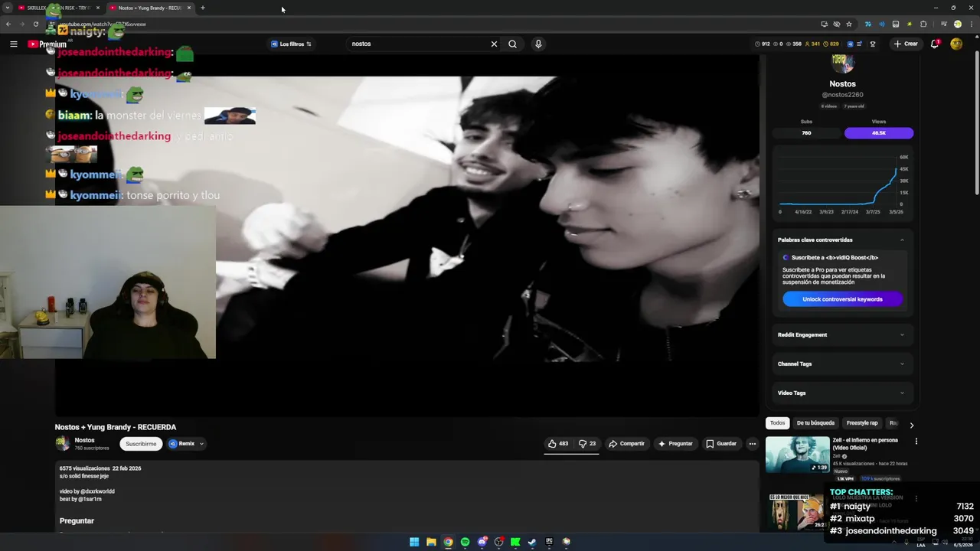
Task: Click the @nostos2260 channel handle
Action: [842, 95]
